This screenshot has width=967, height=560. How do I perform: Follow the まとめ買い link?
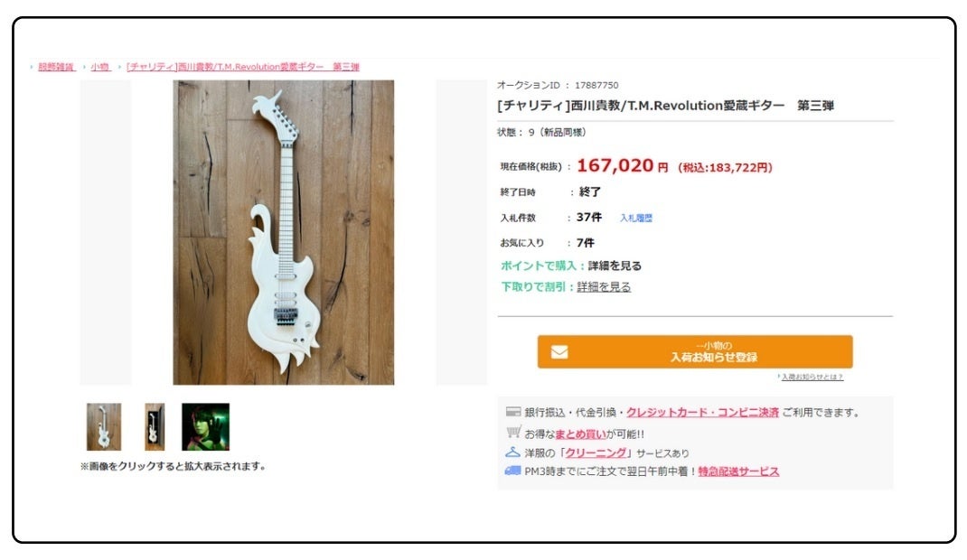pyautogui.click(x=580, y=434)
